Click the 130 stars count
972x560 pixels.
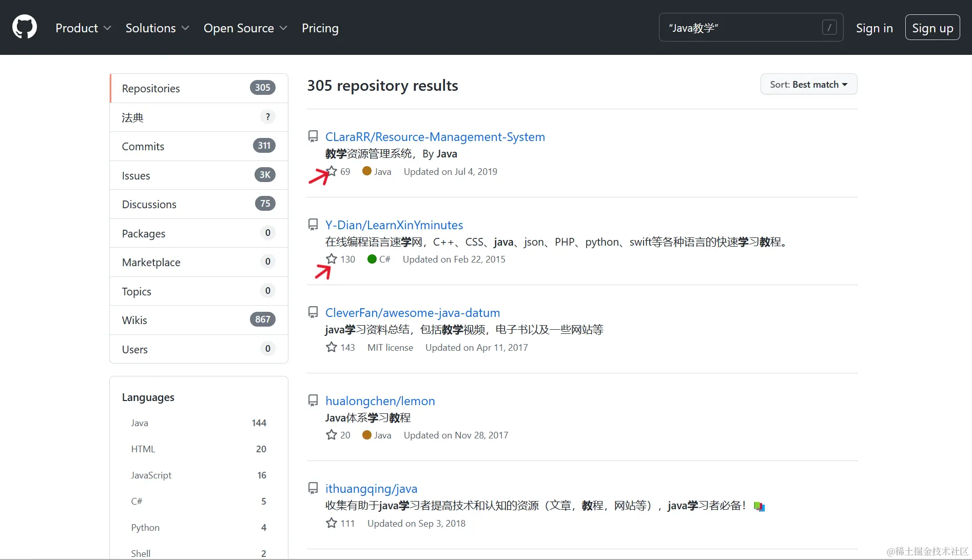tap(348, 259)
